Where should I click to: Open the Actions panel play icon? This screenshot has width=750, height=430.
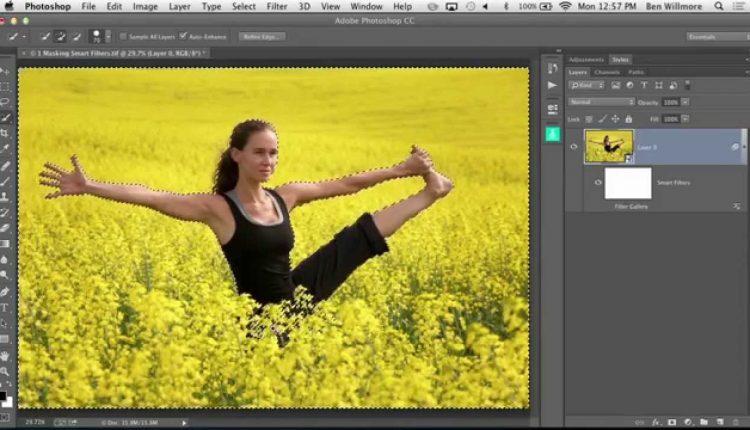(x=552, y=85)
